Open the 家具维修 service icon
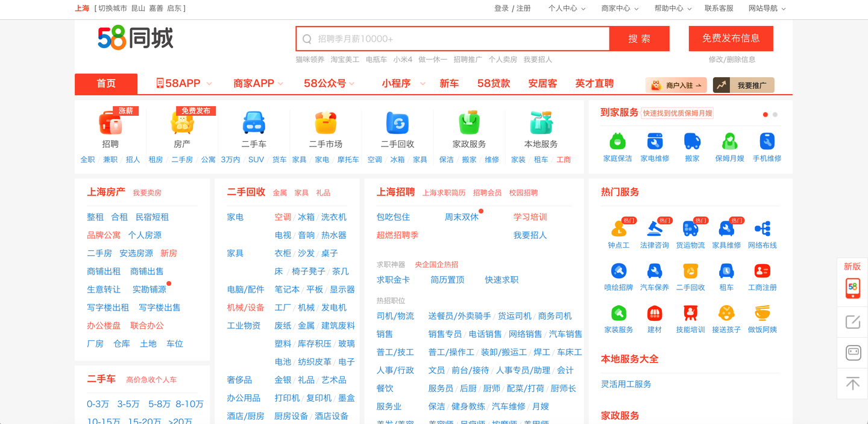 tap(726, 229)
